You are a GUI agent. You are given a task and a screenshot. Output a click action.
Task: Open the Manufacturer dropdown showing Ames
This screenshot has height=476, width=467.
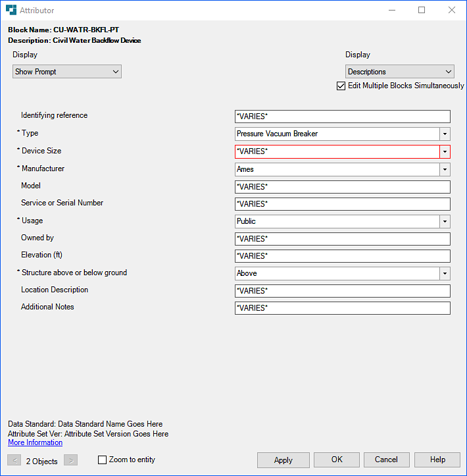pos(445,170)
